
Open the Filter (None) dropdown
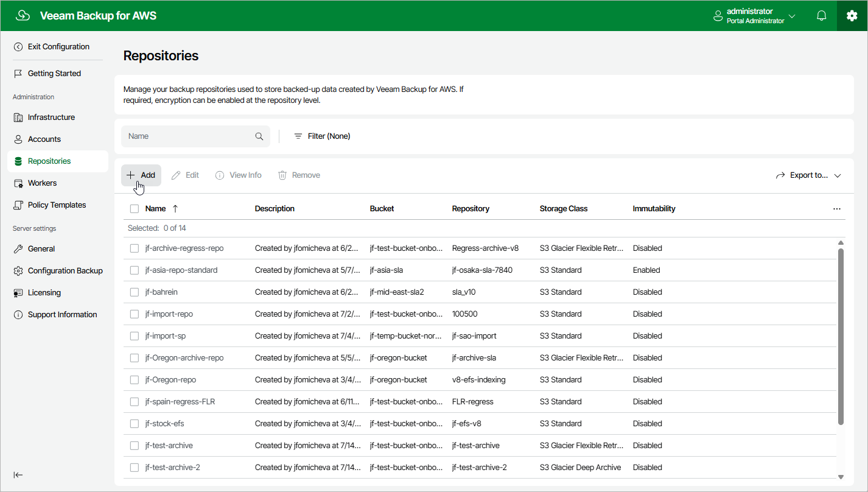tap(322, 136)
